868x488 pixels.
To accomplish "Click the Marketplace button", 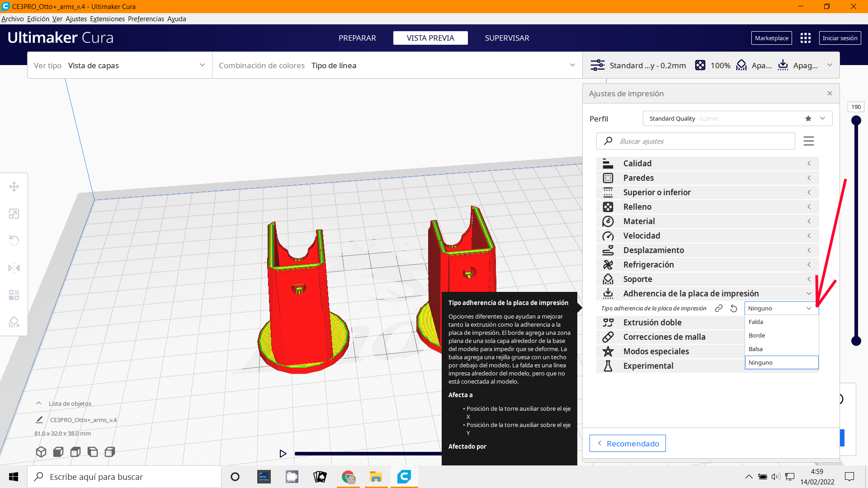I will click(771, 38).
